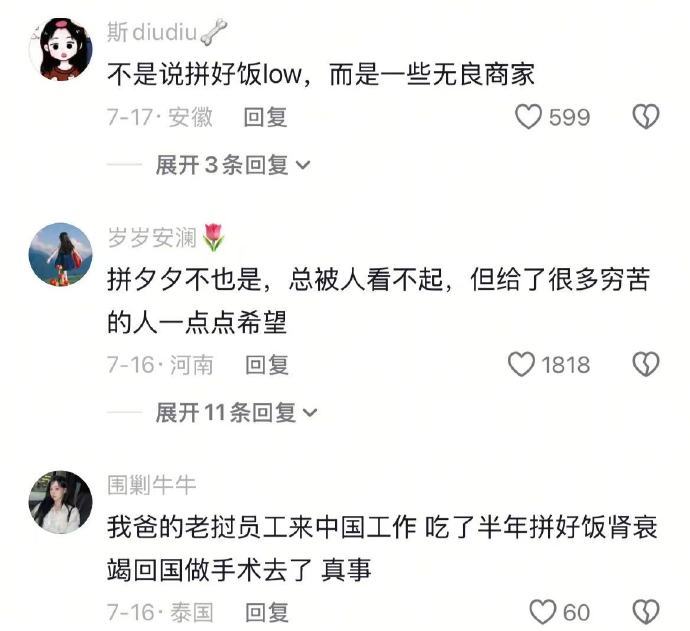690x631 pixels.
Task: Dislike the 围剿牛牛 comment
Action: point(646,612)
